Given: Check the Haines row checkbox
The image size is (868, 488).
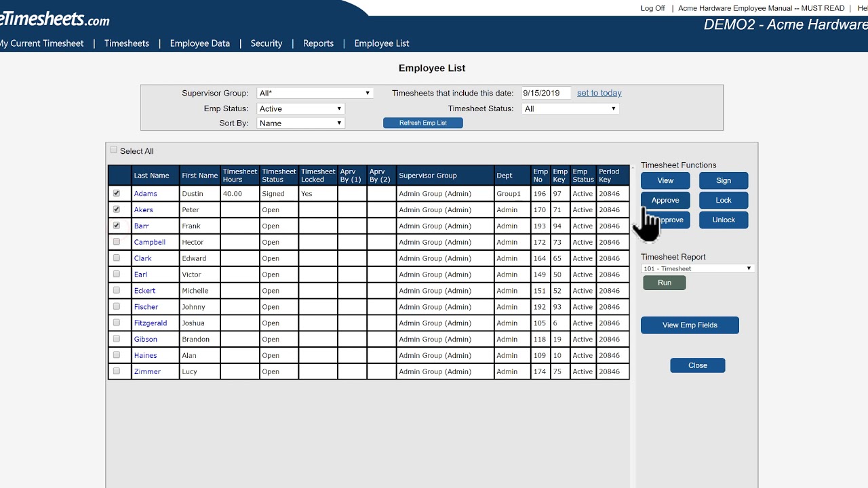Looking at the screenshot, I should (x=117, y=355).
